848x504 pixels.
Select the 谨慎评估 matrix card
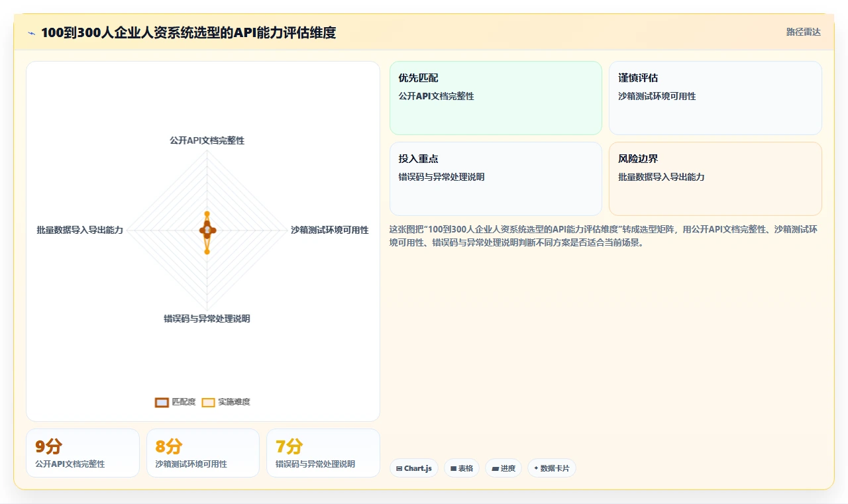pos(715,98)
